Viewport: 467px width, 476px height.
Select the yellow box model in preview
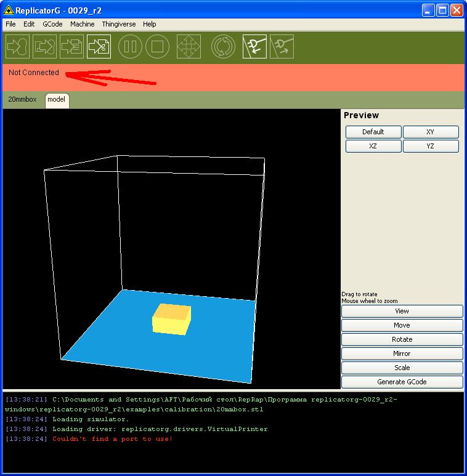[171, 320]
